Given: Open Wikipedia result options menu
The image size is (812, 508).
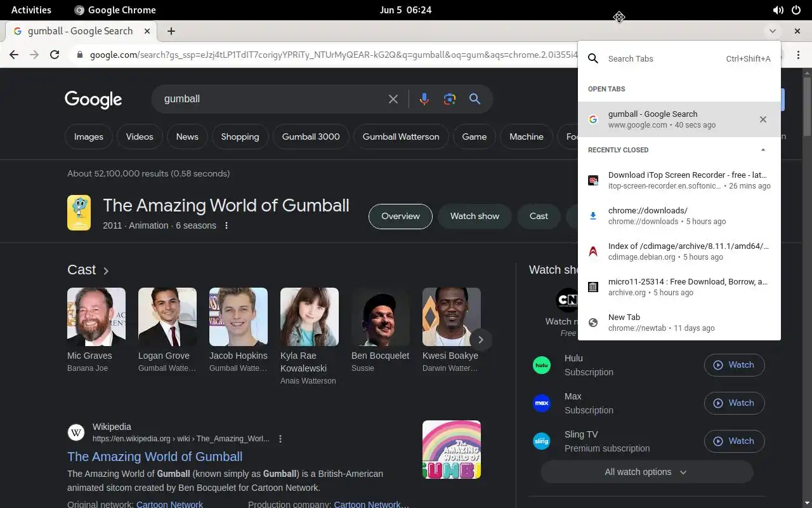Looking at the screenshot, I should [280, 439].
